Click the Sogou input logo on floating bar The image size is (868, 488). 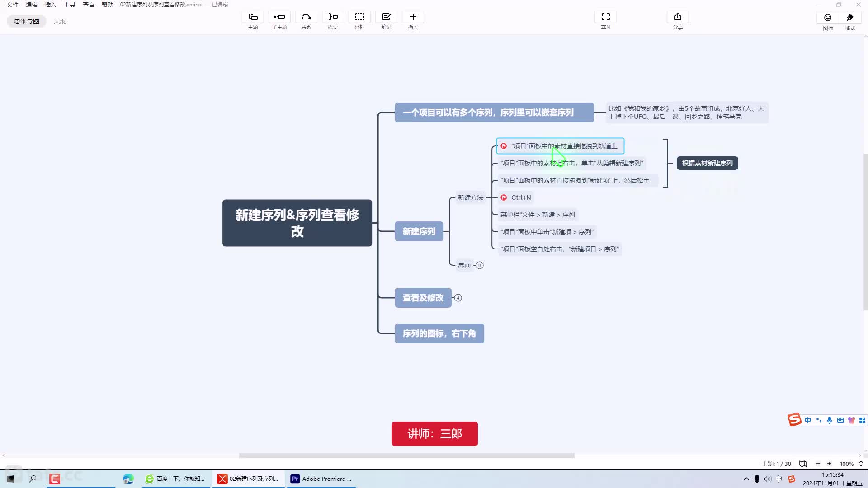(794, 420)
